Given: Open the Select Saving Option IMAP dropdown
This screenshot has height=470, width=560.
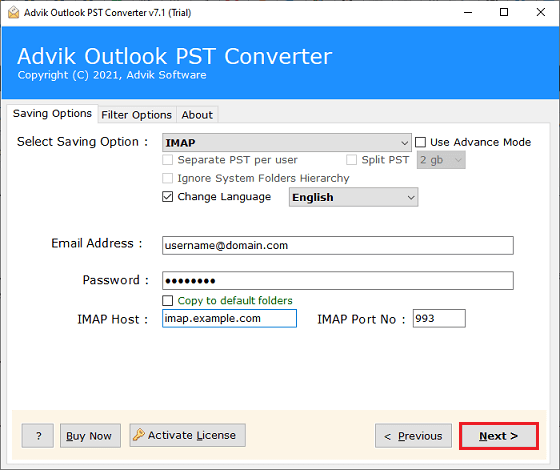Looking at the screenshot, I should [286, 142].
